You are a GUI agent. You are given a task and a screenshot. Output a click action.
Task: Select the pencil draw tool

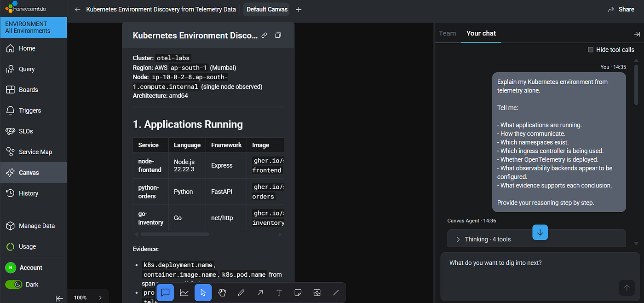(x=241, y=292)
